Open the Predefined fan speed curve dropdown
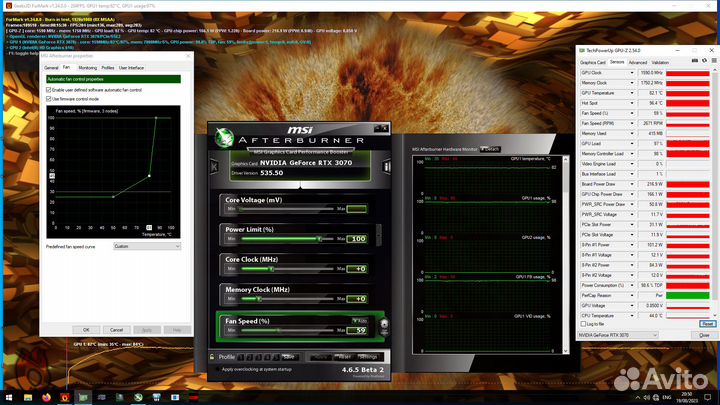Viewport: 720px width, 405px height. coord(147,246)
